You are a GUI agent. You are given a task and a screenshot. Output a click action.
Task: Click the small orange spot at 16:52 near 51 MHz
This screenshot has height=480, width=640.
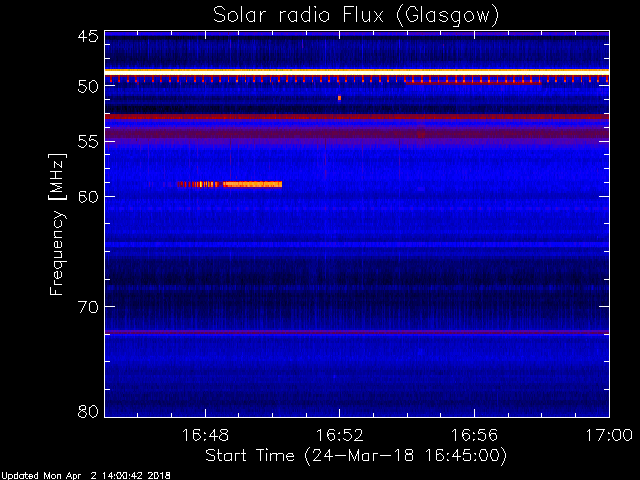click(339, 98)
